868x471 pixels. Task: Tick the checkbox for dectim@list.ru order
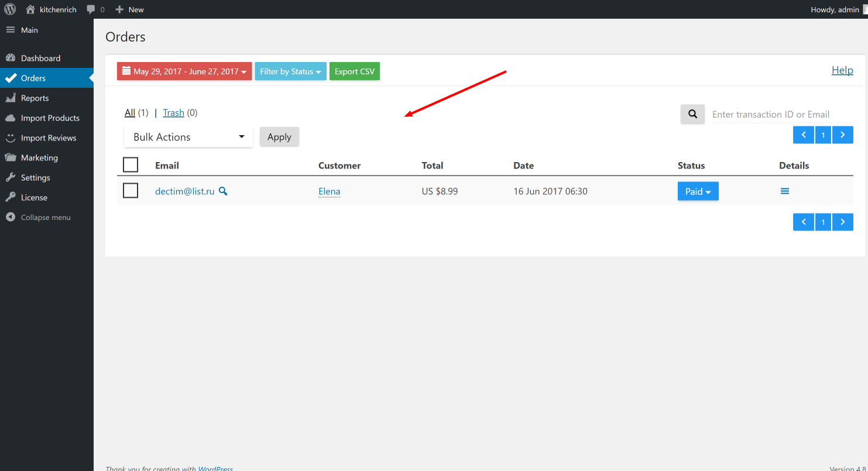click(x=131, y=191)
